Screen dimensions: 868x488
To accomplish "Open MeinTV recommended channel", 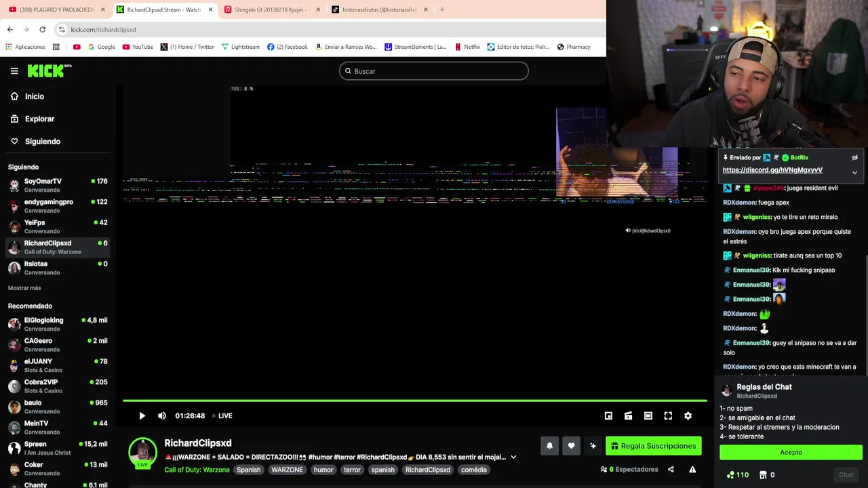I will pos(58,427).
